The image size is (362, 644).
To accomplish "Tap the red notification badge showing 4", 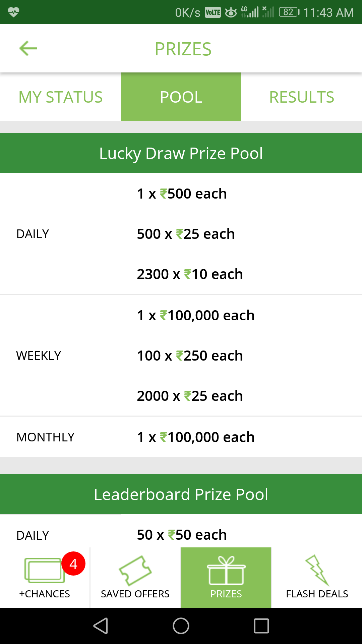I will point(73,564).
